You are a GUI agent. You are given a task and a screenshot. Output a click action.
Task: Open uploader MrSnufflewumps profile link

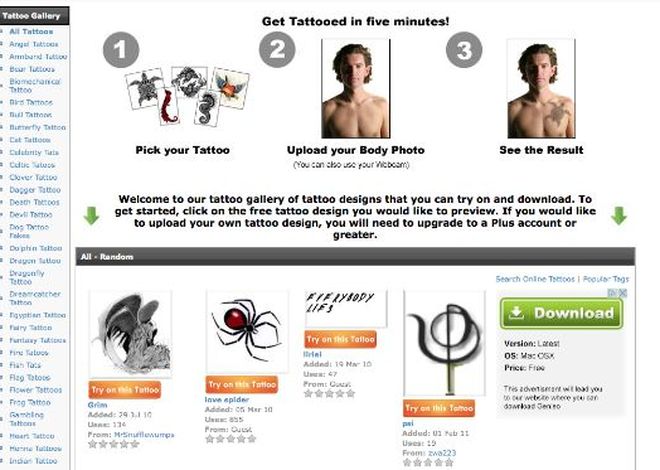(144, 435)
